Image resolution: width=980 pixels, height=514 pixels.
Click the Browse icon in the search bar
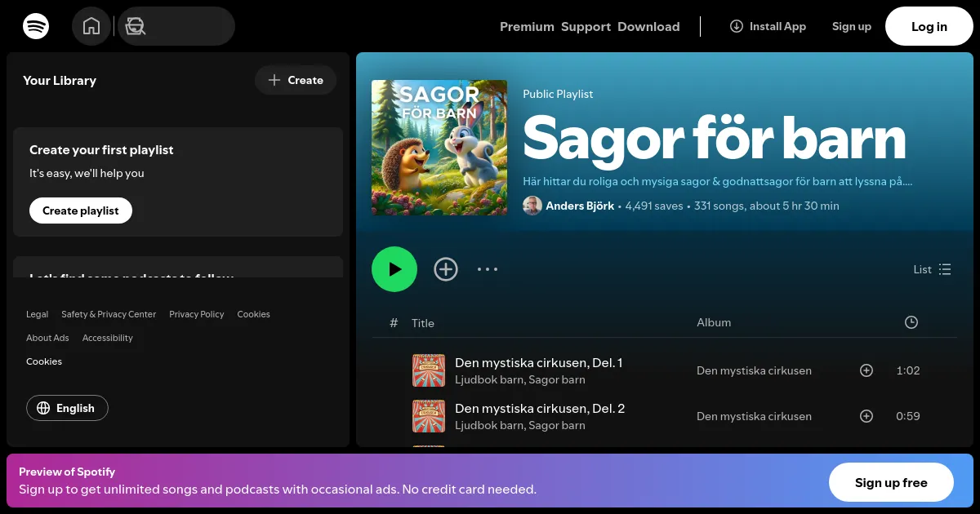tap(135, 26)
